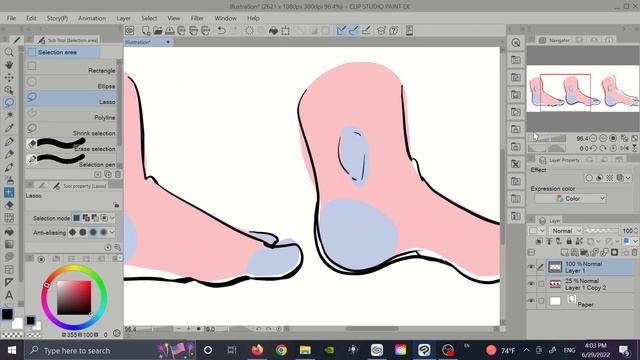This screenshot has width=640, height=360.
Task: Select the Hand move canvas tool
Action: 9,65
